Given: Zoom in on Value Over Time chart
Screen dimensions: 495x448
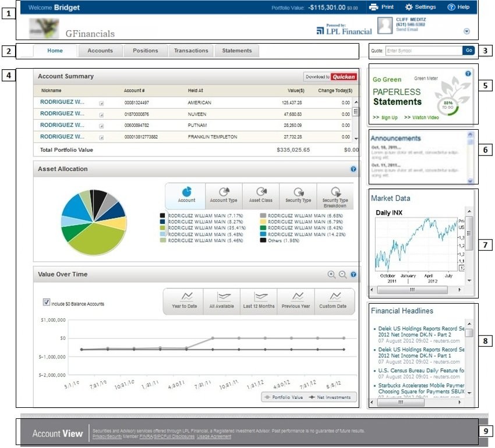Looking at the screenshot, I should (x=331, y=274).
